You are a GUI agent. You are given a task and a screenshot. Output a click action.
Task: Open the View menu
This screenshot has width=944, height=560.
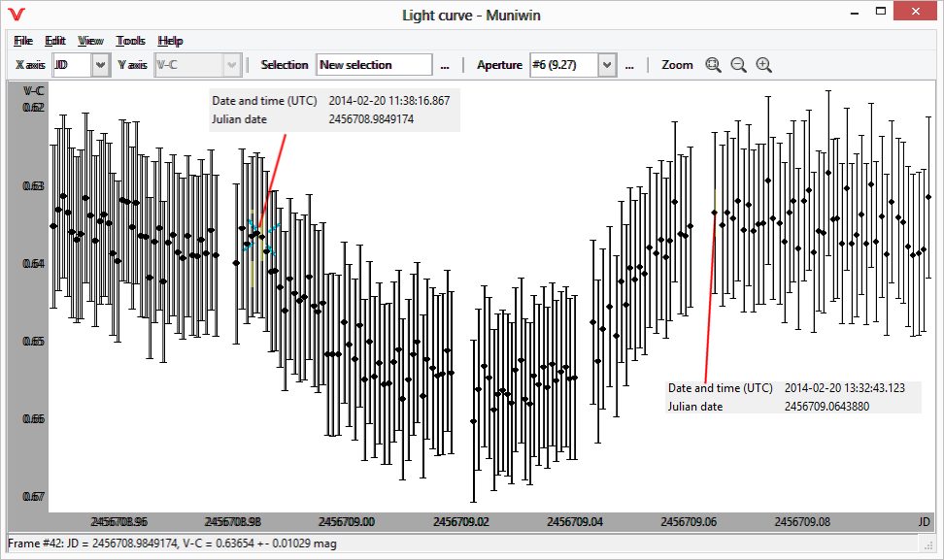90,41
